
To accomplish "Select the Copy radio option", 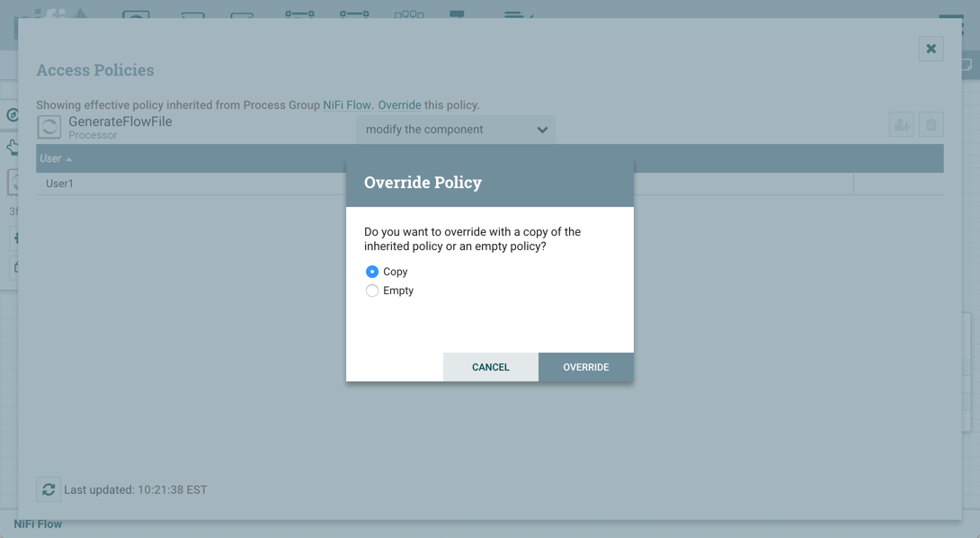I will point(372,272).
